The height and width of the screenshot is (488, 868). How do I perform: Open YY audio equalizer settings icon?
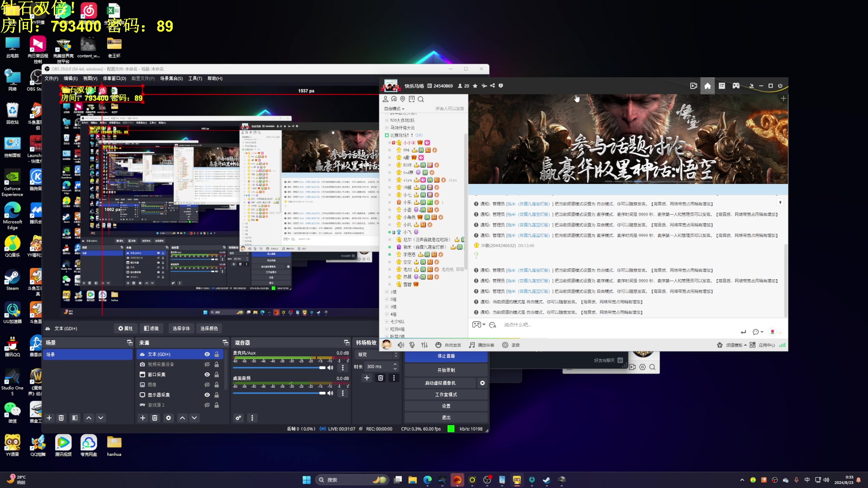point(424,345)
